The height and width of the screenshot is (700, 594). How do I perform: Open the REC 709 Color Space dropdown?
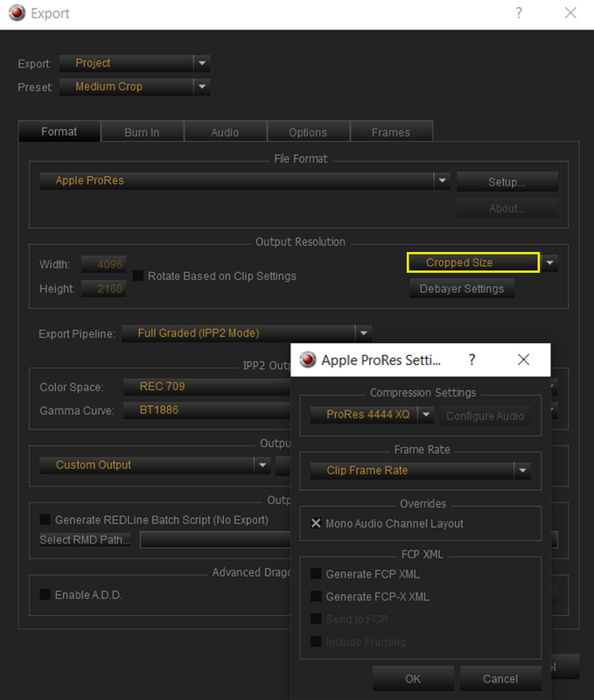pos(207,387)
